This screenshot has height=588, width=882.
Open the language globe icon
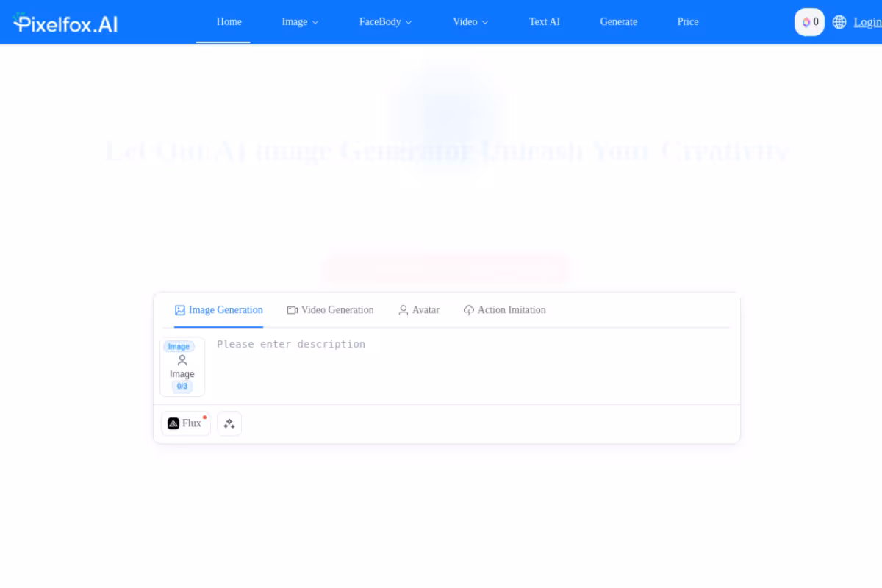839,22
